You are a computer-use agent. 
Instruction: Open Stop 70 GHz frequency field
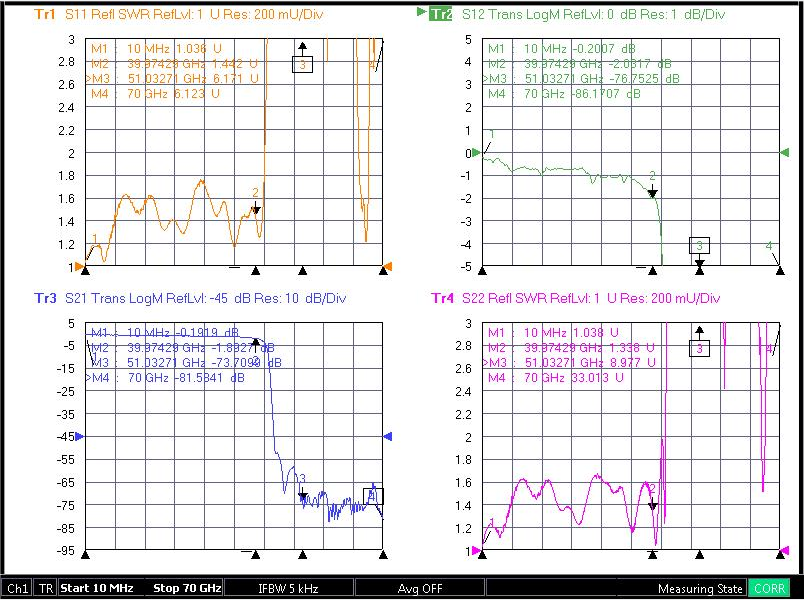tap(187, 588)
